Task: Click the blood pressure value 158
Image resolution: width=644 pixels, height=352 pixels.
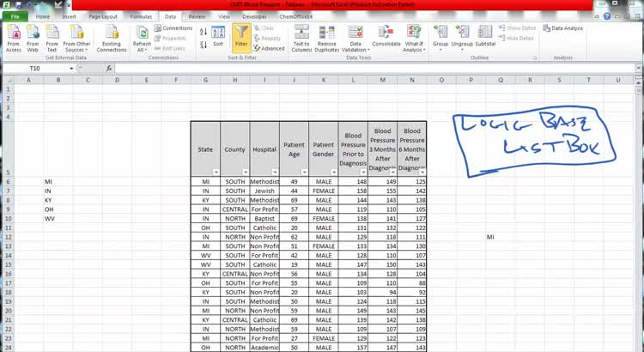Action: [x=353, y=191]
